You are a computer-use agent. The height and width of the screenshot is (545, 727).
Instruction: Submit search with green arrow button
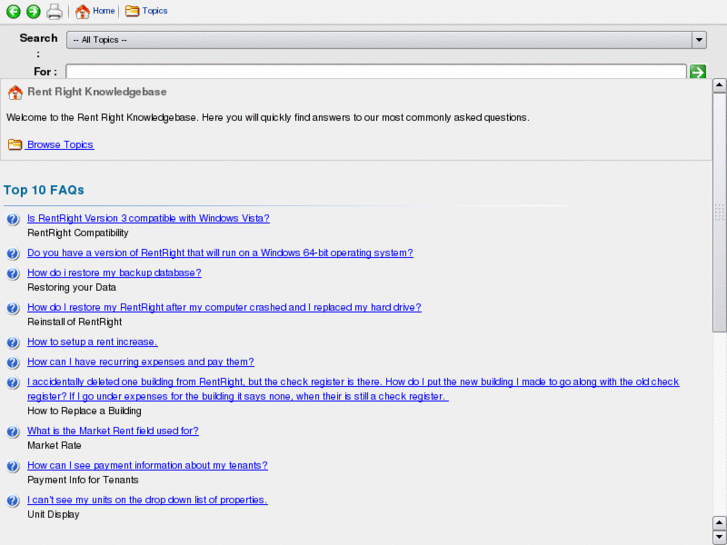tap(698, 71)
